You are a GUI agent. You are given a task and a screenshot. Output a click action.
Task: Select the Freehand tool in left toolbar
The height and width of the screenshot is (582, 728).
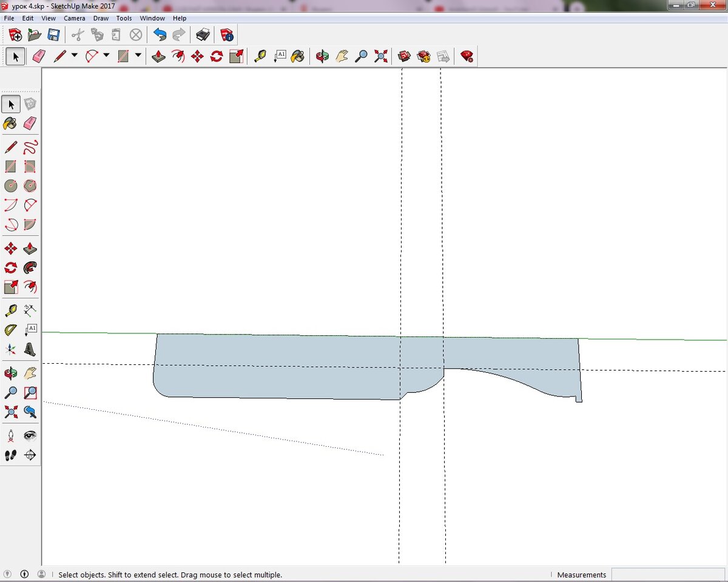click(30, 147)
